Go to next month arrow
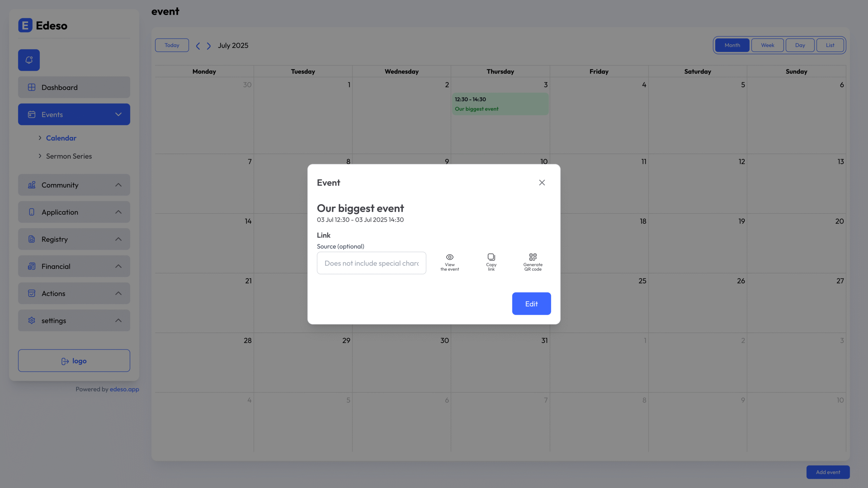This screenshot has height=488, width=868. 209,46
